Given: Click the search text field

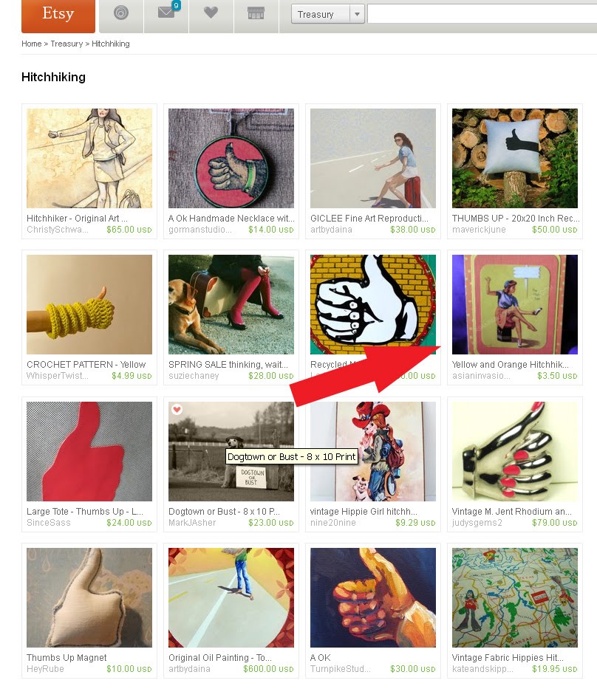Looking at the screenshot, I should click(x=482, y=14).
